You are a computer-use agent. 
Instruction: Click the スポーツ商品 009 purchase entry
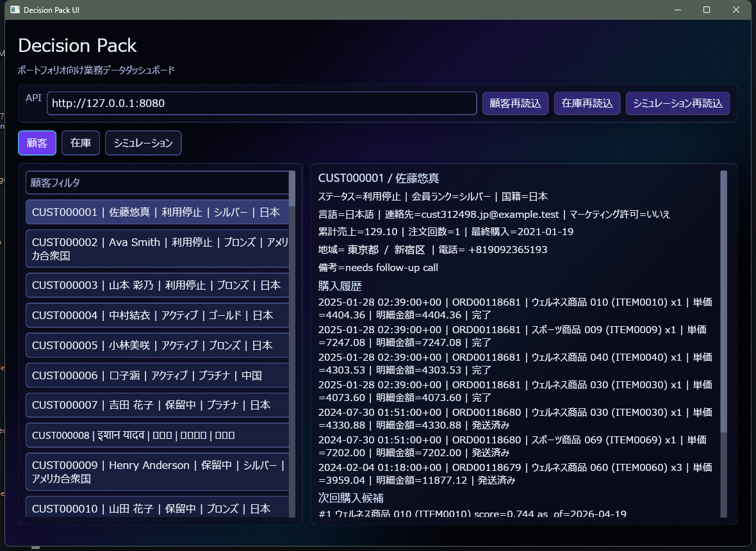513,336
